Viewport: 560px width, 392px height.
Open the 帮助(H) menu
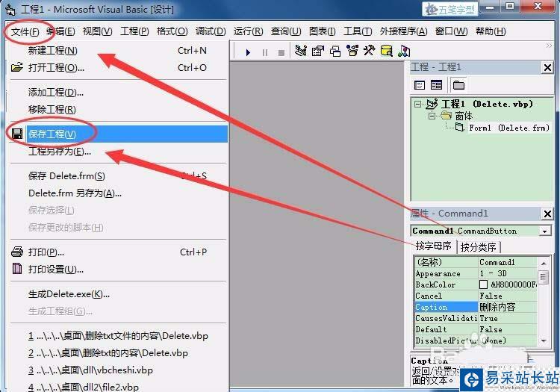[x=491, y=31]
